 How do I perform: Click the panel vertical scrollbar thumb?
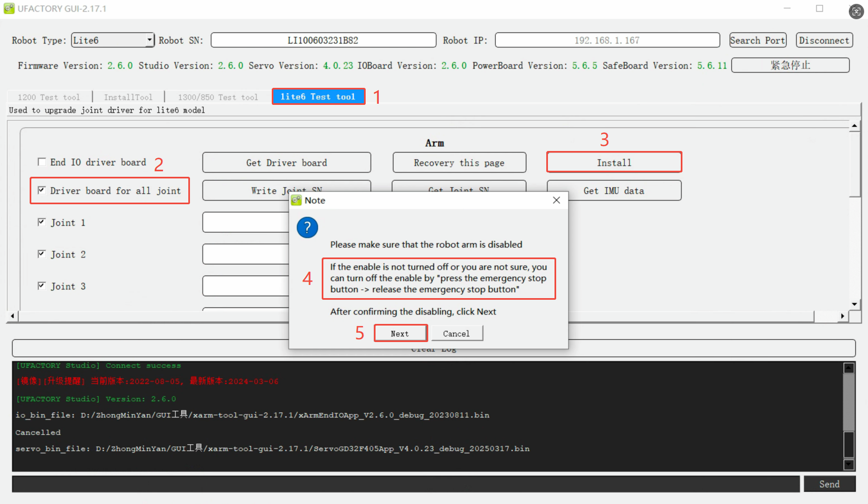(854, 164)
